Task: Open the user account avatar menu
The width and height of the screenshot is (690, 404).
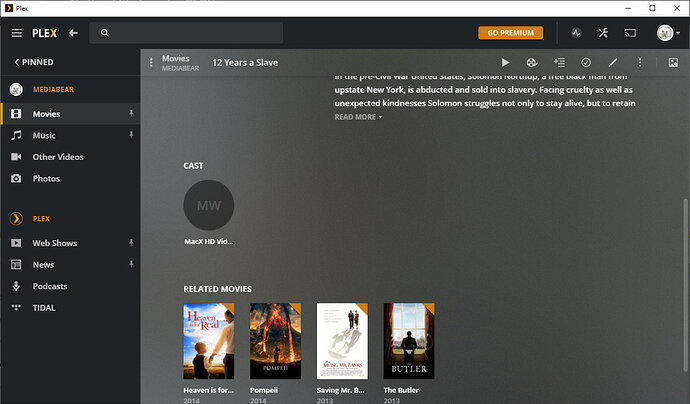Action: click(x=668, y=33)
